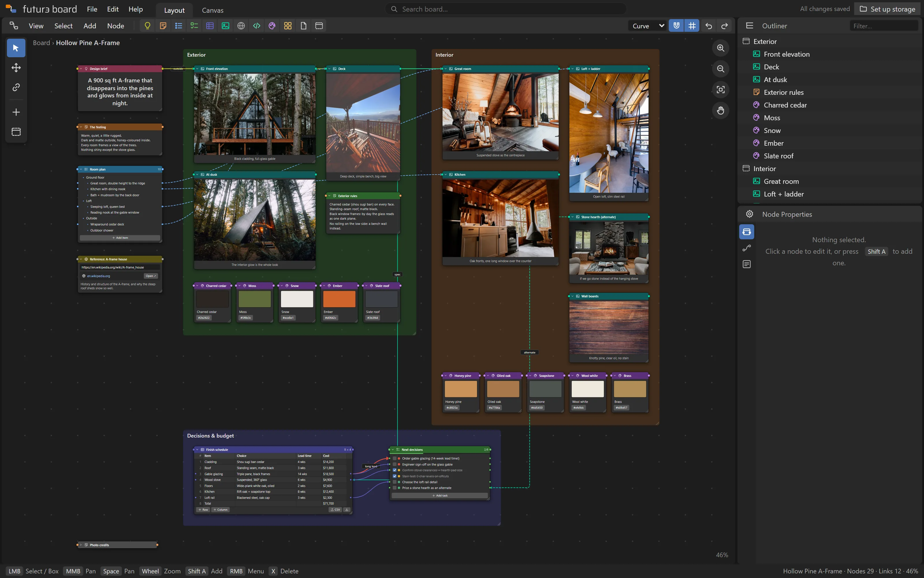Open the Node menu in toolbar

(x=116, y=26)
